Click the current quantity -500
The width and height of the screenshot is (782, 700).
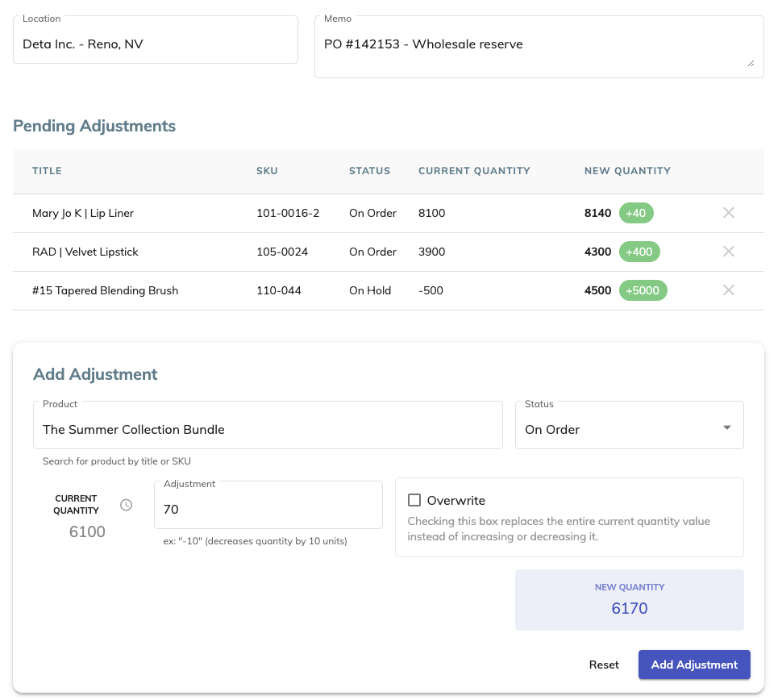tap(431, 290)
